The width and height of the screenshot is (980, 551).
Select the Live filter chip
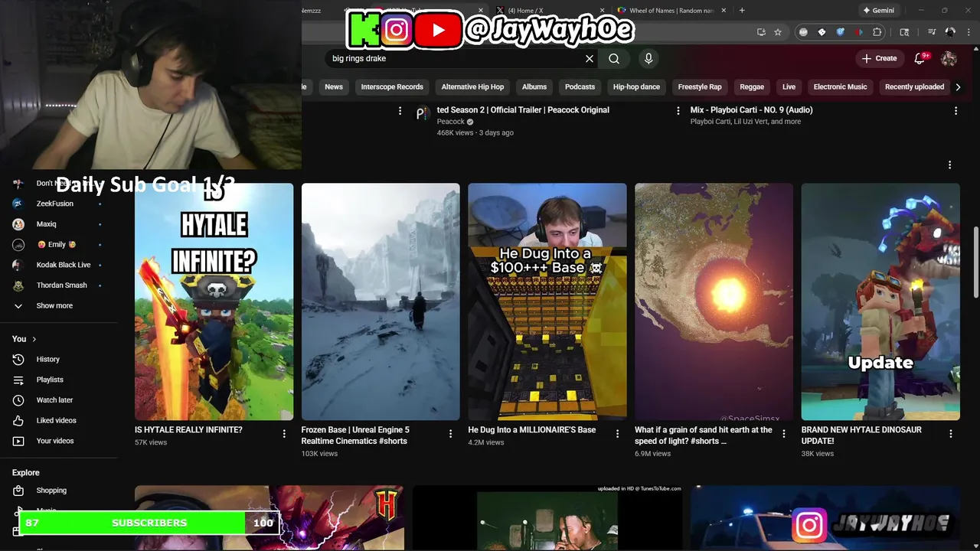(789, 87)
